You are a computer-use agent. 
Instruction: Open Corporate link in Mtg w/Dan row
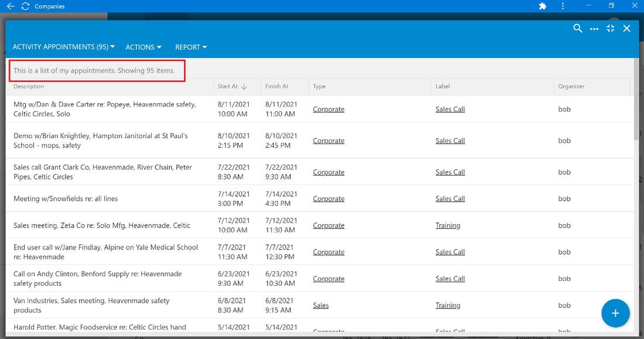pyautogui.click(x=328, y=109)
